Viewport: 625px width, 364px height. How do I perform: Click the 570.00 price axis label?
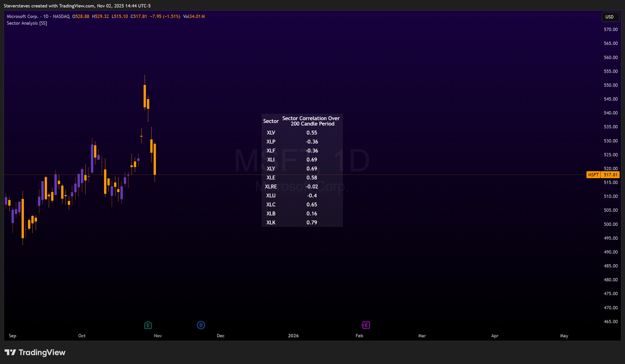[x=611, y=30]
